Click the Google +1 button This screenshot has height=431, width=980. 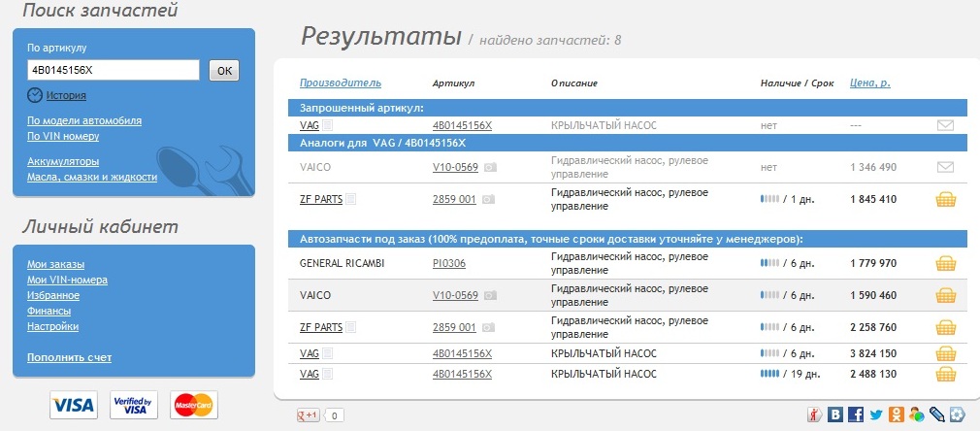click(x=309, y=414)
